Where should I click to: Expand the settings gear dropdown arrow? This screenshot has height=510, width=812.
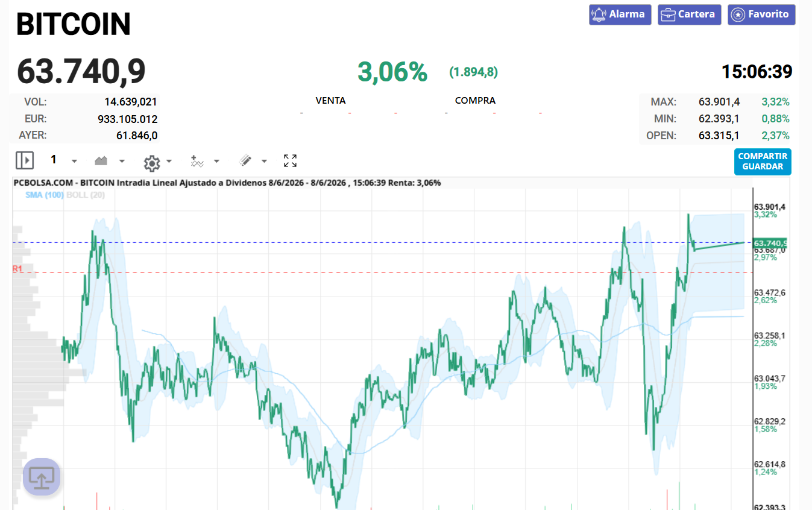169,162
